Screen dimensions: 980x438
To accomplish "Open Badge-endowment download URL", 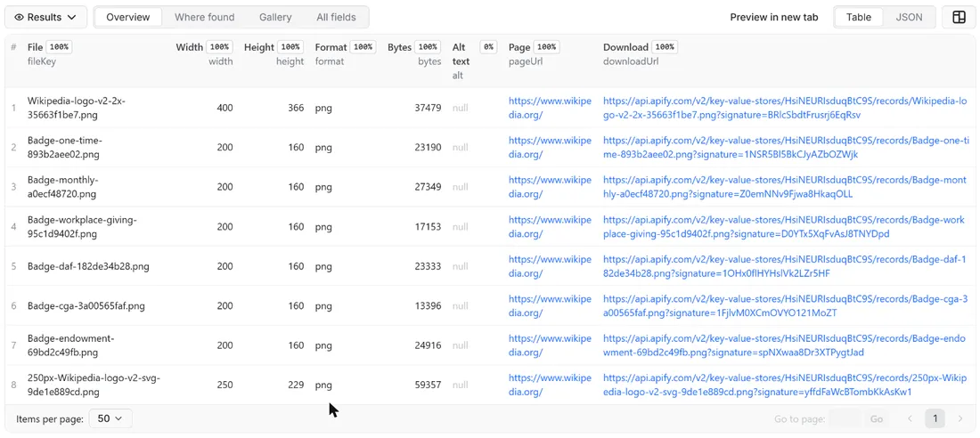I will coord(784,345).
